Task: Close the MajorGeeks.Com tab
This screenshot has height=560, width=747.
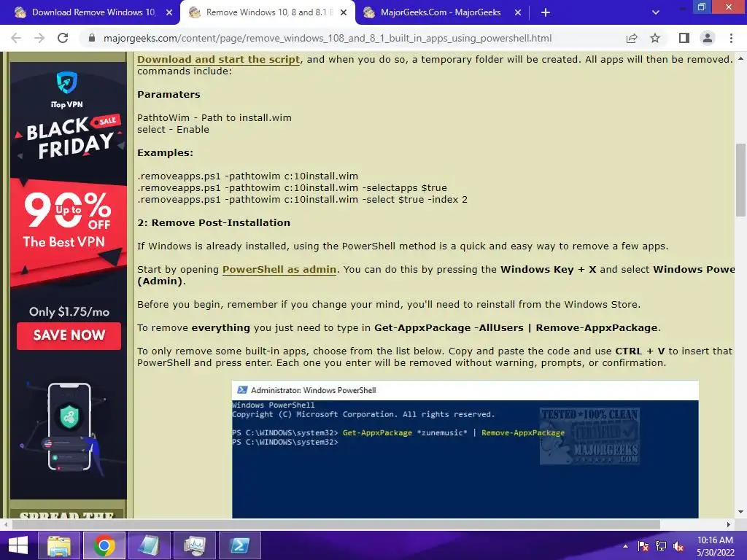Action: tap(518, 12)
